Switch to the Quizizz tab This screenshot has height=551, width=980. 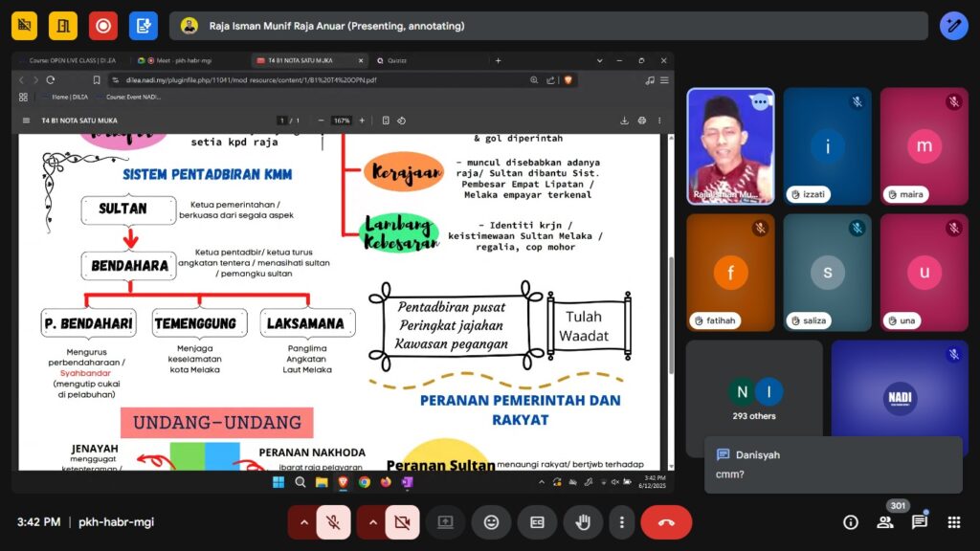(x=397, y=60)
